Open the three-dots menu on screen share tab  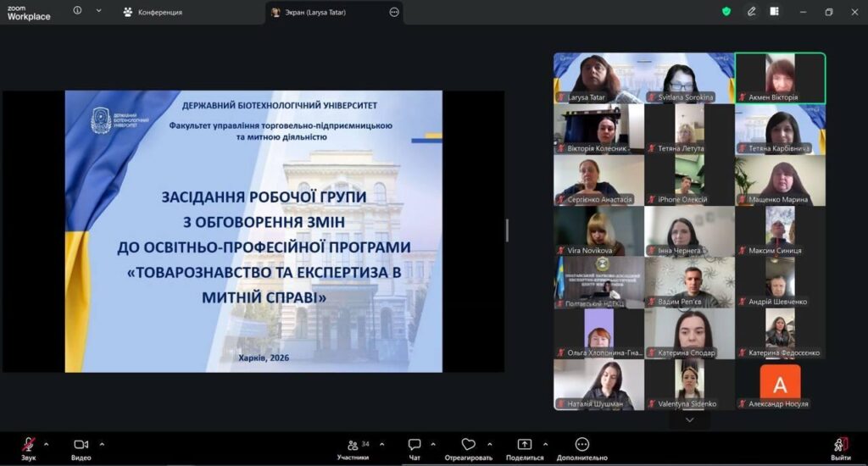tap(394, 13)
